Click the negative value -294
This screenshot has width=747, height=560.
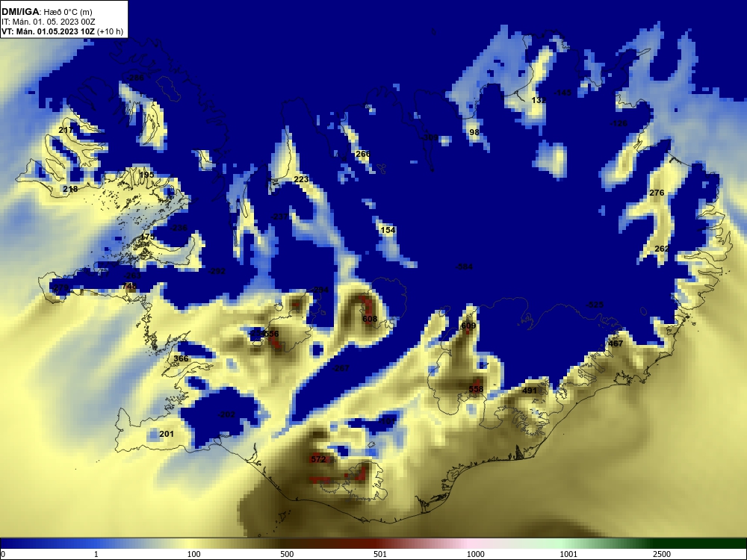pyautogui.click(x=320, y=290)
